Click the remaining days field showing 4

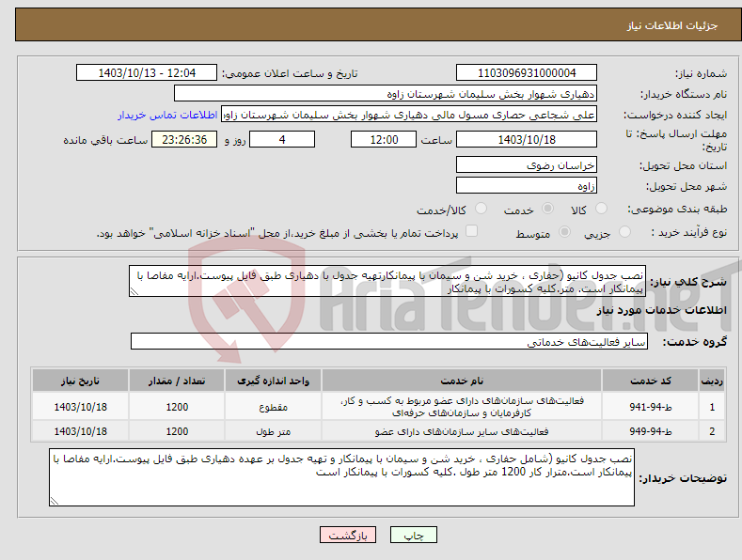(282, 139)
